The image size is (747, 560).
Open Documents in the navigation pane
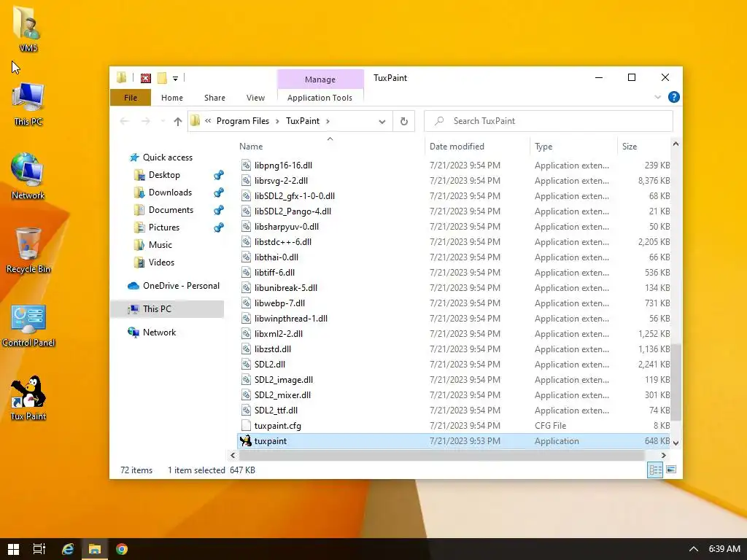(171, 210)
